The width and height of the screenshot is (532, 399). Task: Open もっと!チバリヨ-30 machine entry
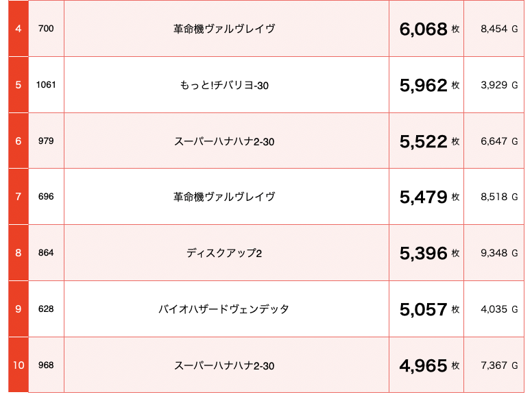(224, 85)
